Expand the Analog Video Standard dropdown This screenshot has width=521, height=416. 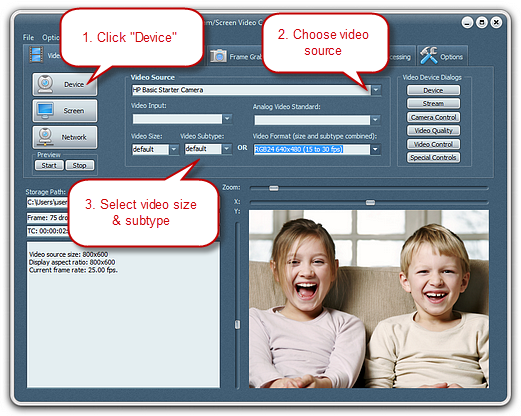376,120
